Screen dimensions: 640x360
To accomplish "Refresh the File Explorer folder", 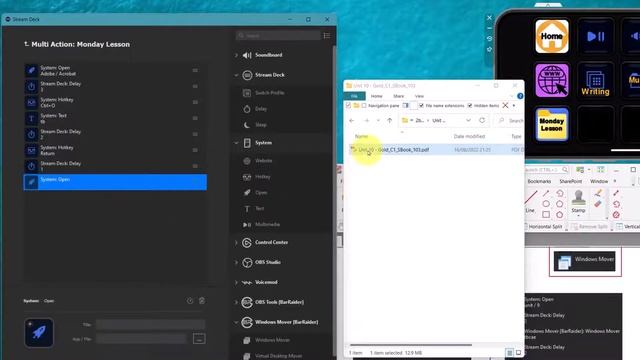I will tap(482, 120).
